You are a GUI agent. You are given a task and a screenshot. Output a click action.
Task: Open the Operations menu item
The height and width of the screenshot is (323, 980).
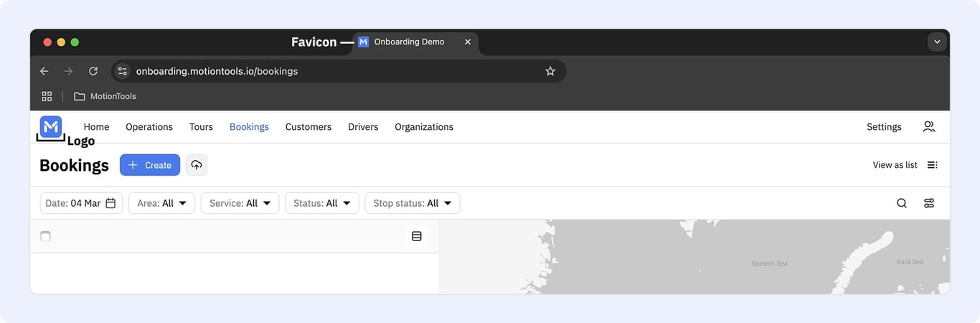pos(149,127)
